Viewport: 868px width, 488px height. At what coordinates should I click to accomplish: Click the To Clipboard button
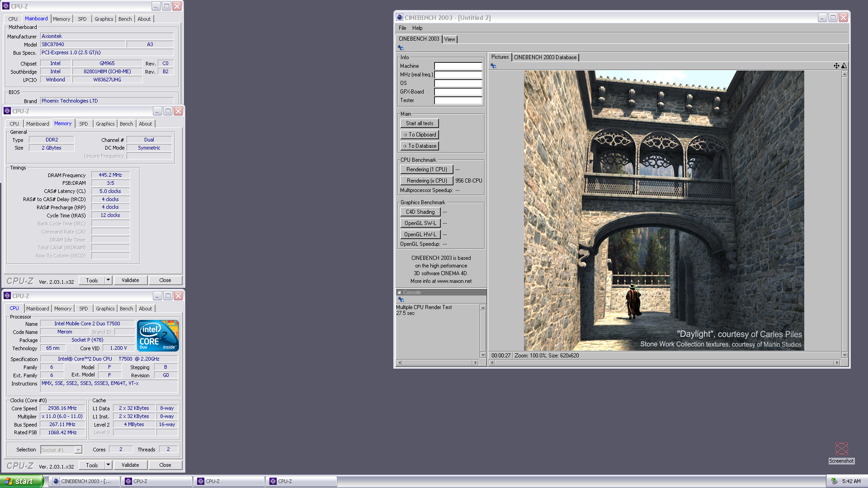[420, 135]
